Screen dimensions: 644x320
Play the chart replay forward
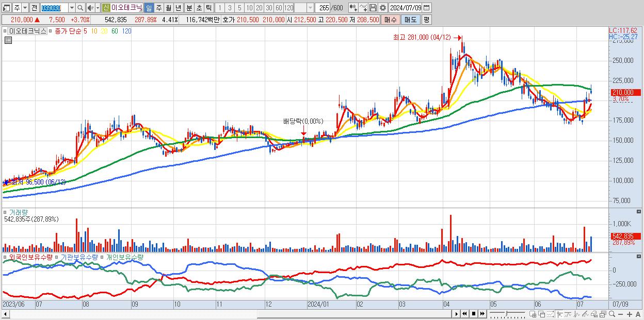(457, 314)
